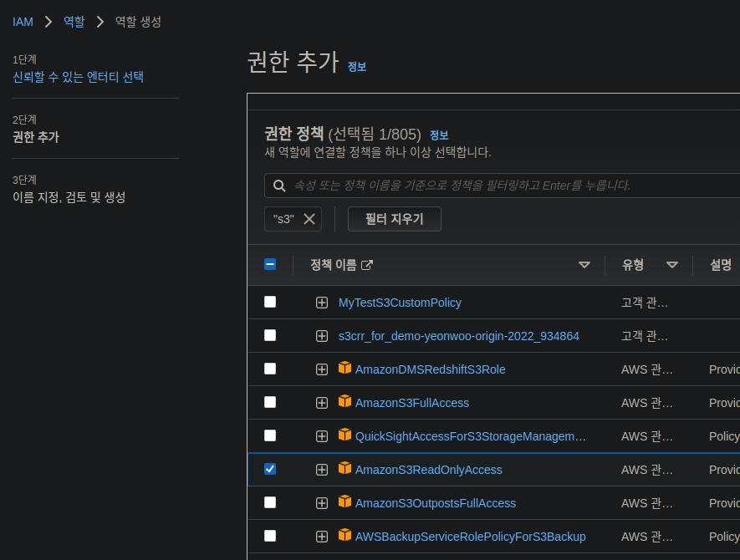Click the 권한 추가 step 2 label
This screenshot has width=740, height=560.
coord(36,137)
